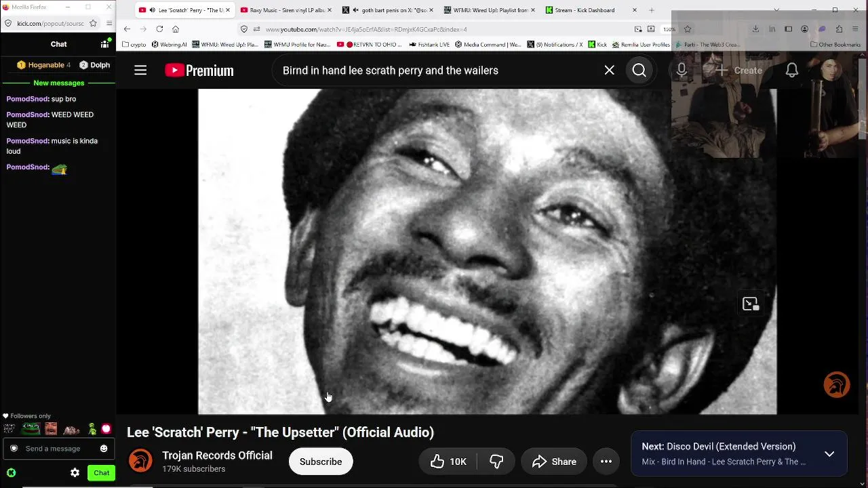868x488 pixels.
Task: Jump to New messages in chat
Action: tap(59, 83)
